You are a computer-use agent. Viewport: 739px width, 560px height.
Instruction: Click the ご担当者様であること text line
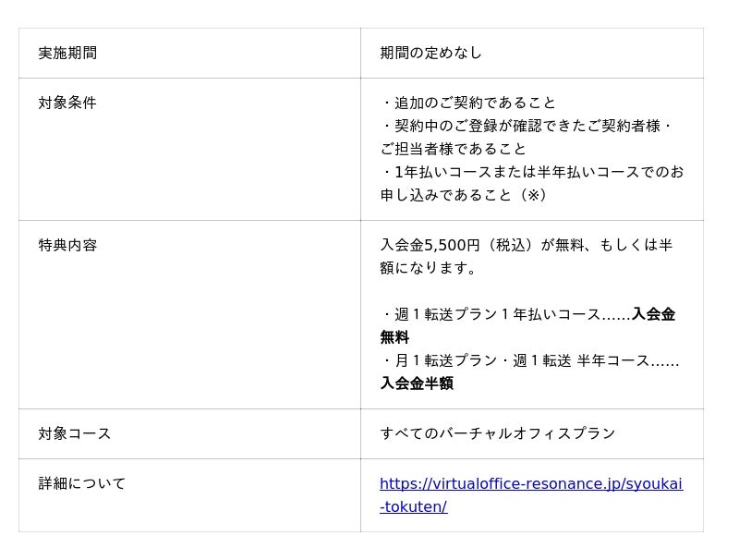(x=453, y=149)
